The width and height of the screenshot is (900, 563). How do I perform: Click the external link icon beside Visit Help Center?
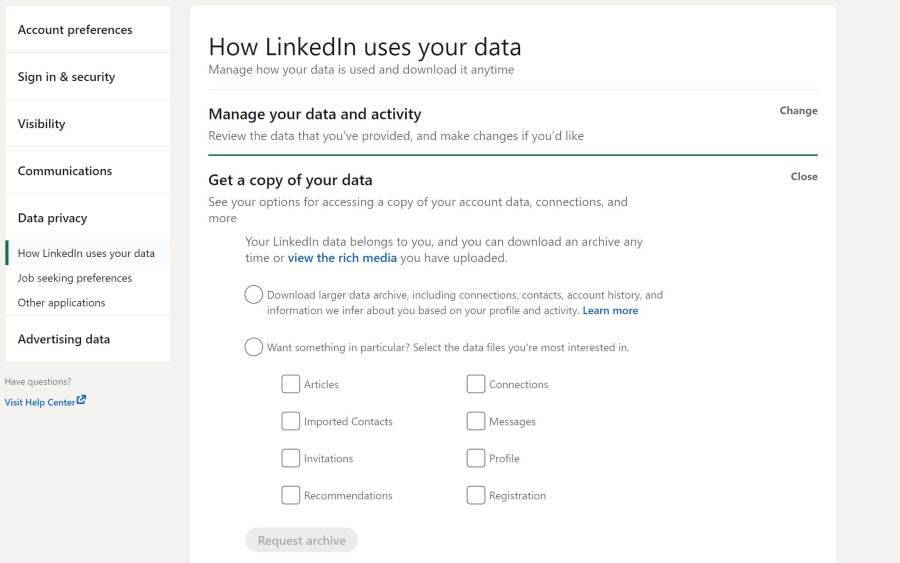(x=82, y=401)
